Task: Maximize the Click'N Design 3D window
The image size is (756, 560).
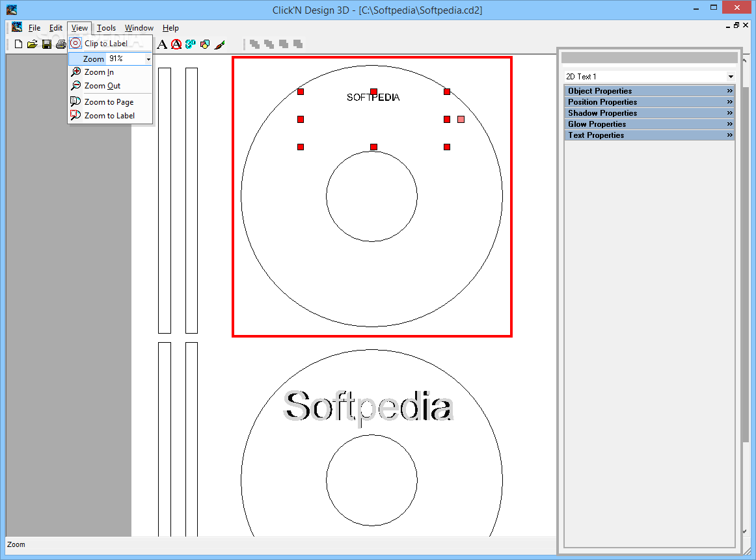Action: pos(714,7)
